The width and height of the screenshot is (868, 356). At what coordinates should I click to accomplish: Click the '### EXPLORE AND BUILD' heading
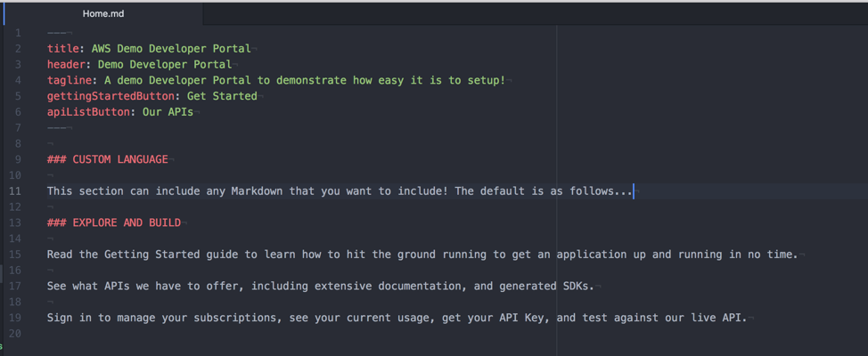114,222
